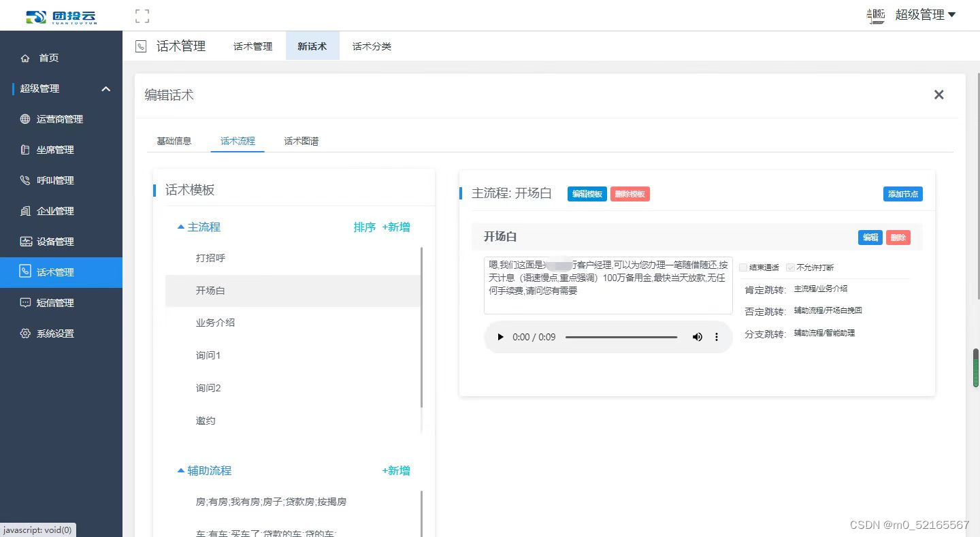Click the gear icon for 系统设置
The height and width of the screenshot is (537, 980).
point(26,333)
